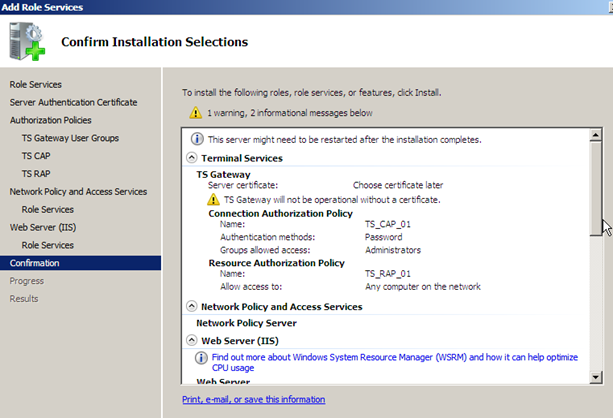
Task: Select Network Policy and Access Services step
Action: [78, 191]
